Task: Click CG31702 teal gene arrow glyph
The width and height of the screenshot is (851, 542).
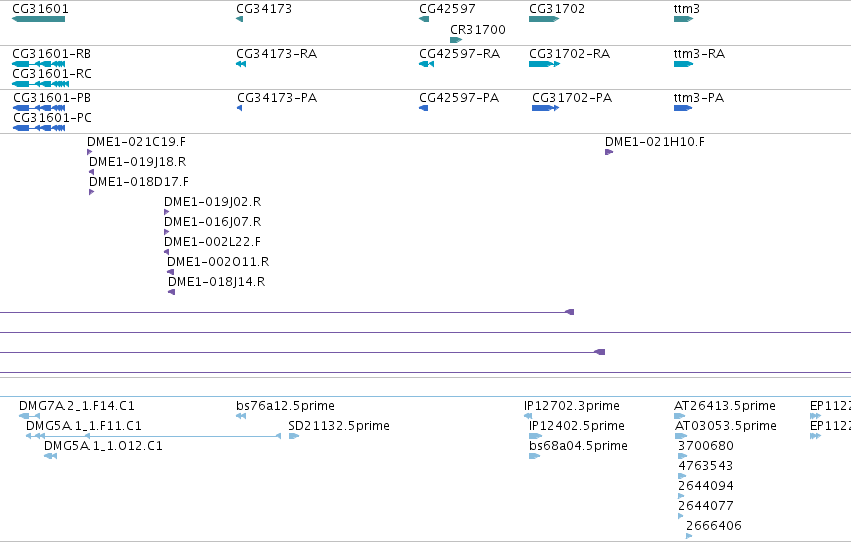Action: tap(544, 19)
